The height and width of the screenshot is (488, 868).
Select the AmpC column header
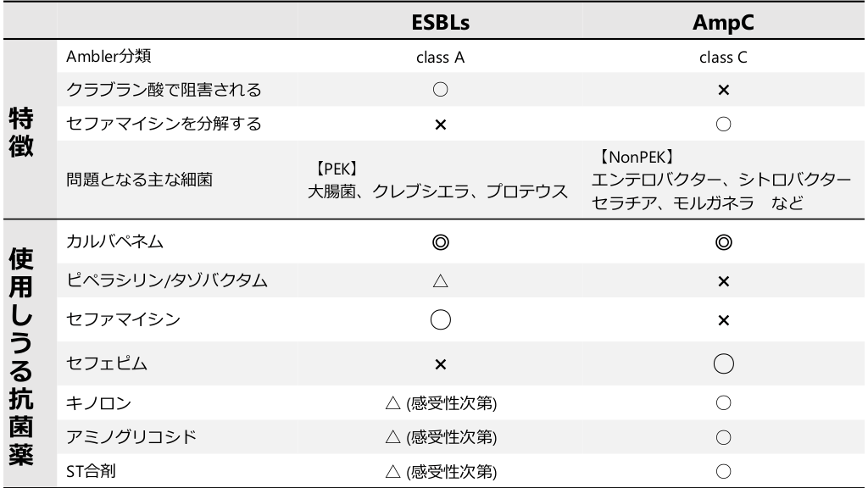723,22
